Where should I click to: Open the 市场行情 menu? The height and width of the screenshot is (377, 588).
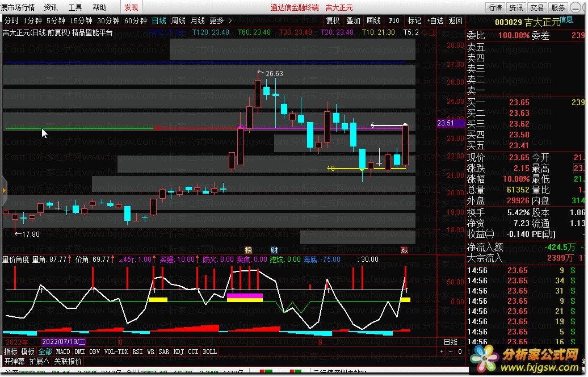[x=18, y=7]
